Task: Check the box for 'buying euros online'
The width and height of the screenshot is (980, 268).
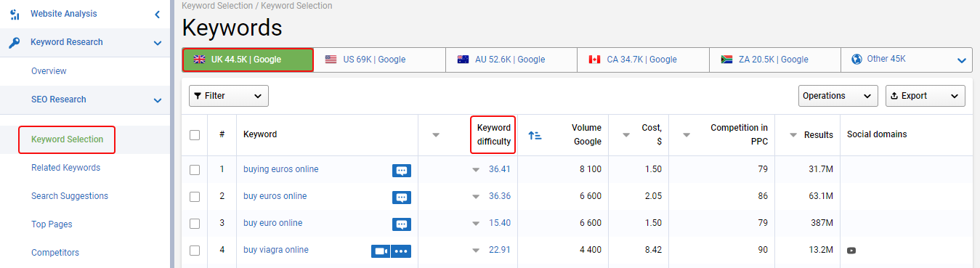Action: (195, 170)
